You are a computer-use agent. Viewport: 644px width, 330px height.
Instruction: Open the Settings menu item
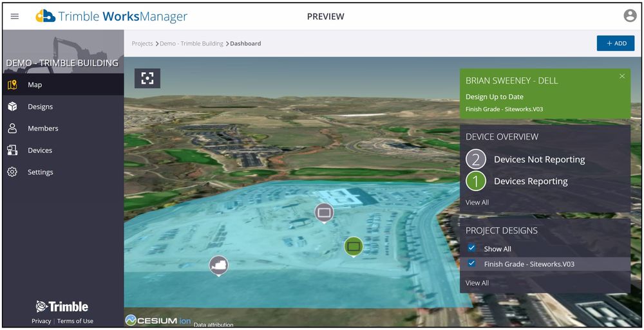click(x=63, y=172)
